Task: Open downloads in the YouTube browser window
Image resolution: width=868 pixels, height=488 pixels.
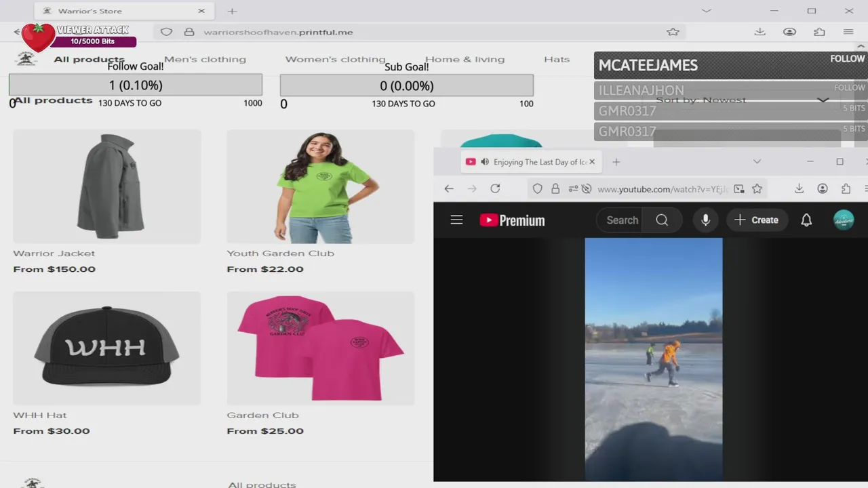Action: (799, 188)
